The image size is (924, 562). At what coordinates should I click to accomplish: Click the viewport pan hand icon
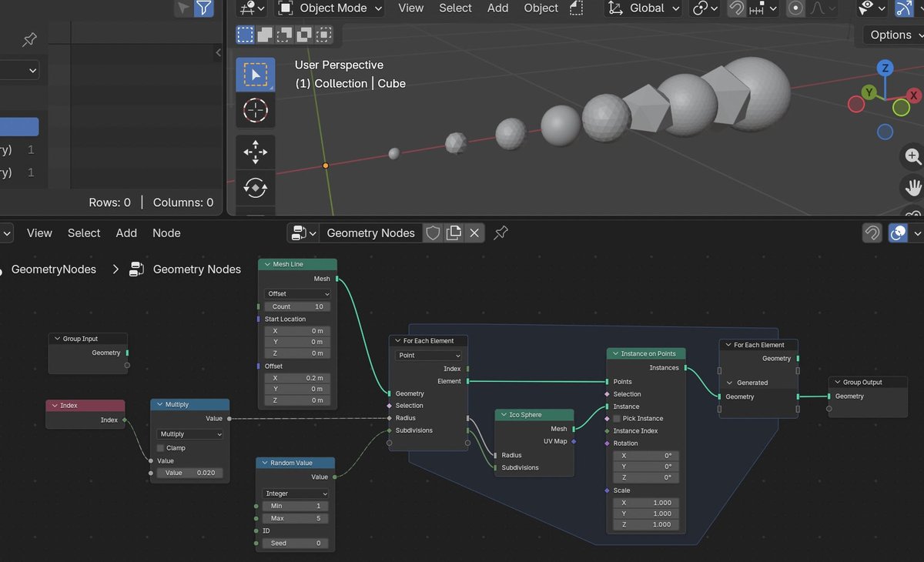(913, 187)
